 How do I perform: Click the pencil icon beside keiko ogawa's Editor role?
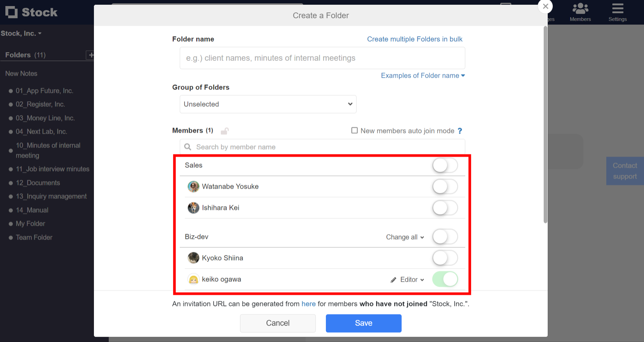393,279
